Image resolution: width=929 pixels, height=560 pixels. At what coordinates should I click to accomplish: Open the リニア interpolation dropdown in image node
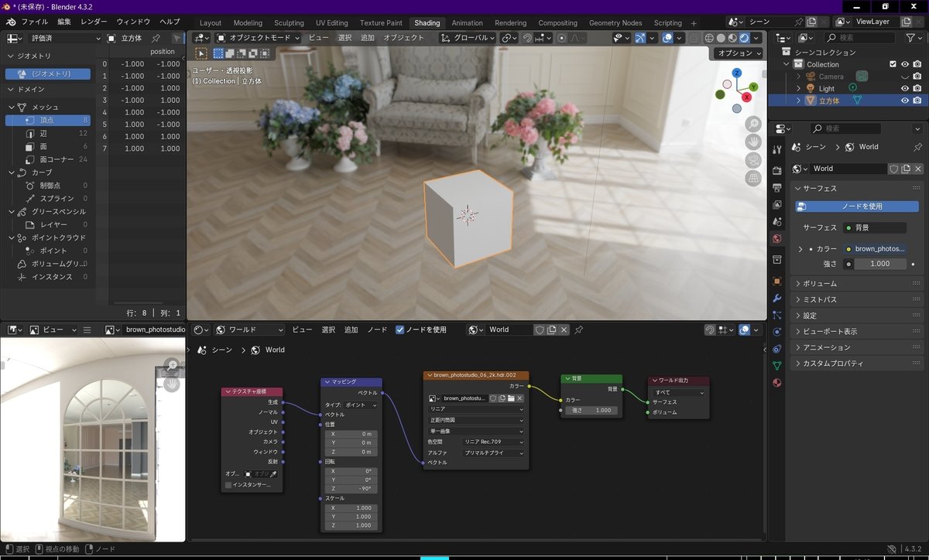(x=476, y=408)
